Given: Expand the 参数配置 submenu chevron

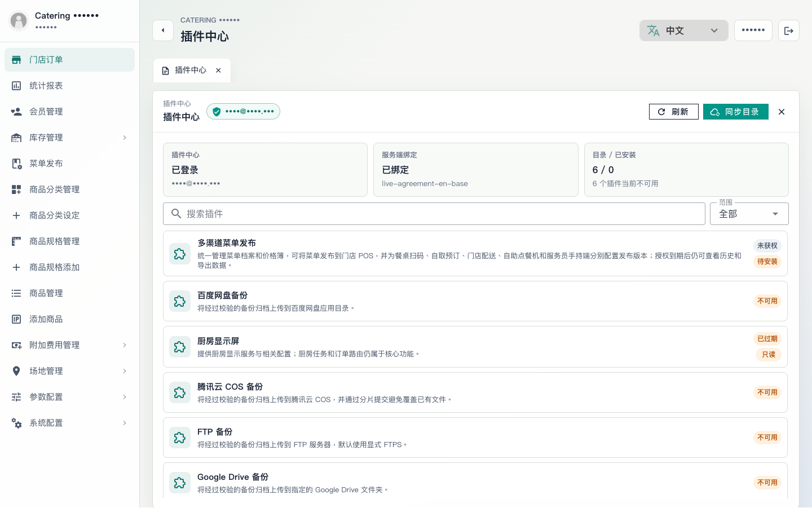Looking at the screenshot, I should pos(125,397).
